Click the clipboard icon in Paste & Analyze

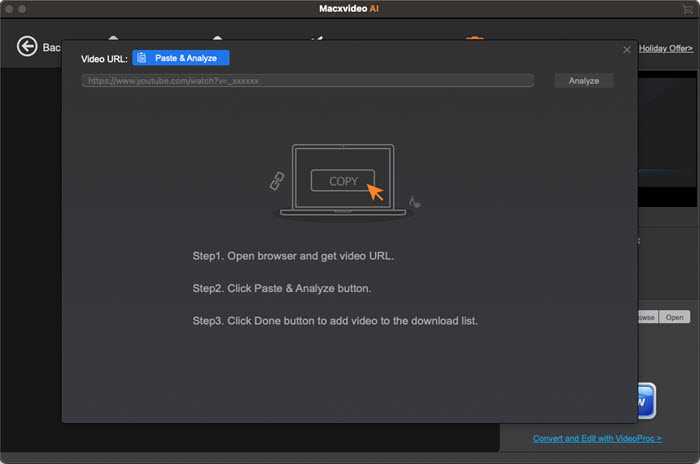[142, 58]
